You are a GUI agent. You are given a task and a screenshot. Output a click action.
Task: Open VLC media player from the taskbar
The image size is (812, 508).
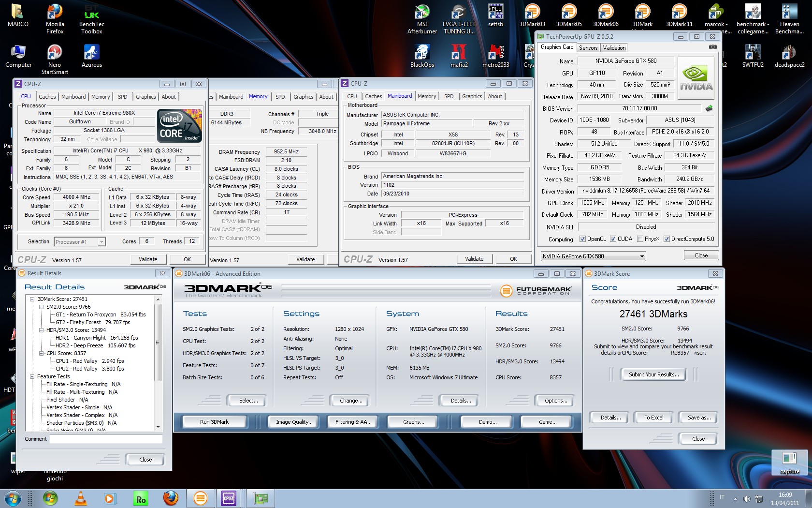click(81, 498)
